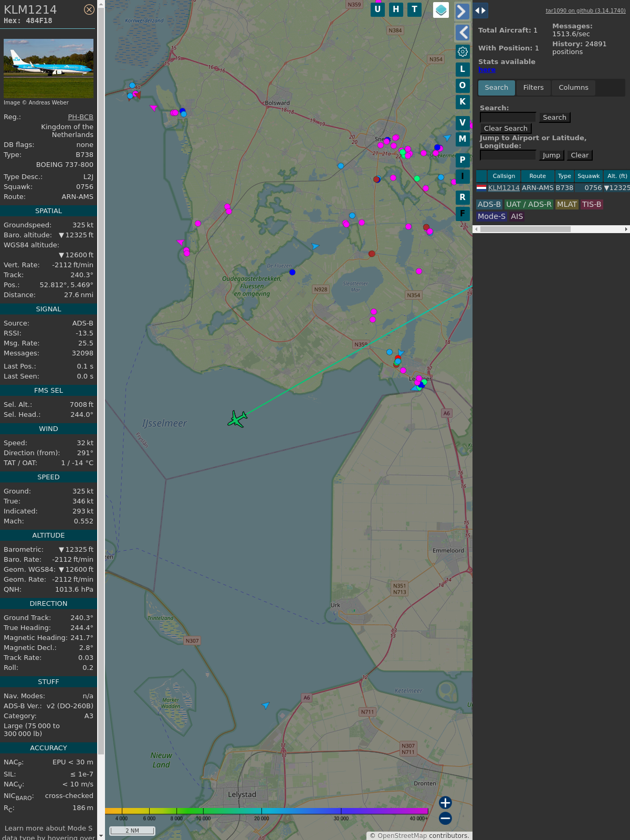Click table scrollbar right arrow
This screenshot has height=840, width=630.
(626, 229)
